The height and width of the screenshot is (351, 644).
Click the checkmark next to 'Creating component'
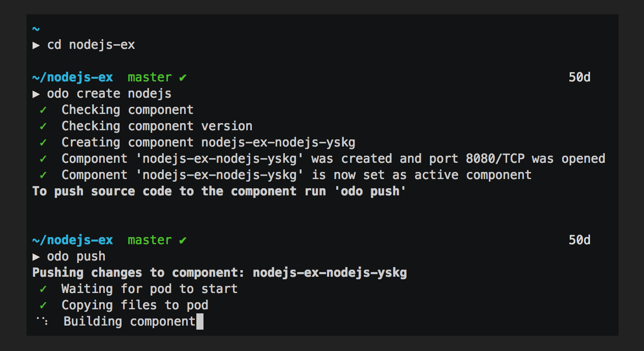43,142
